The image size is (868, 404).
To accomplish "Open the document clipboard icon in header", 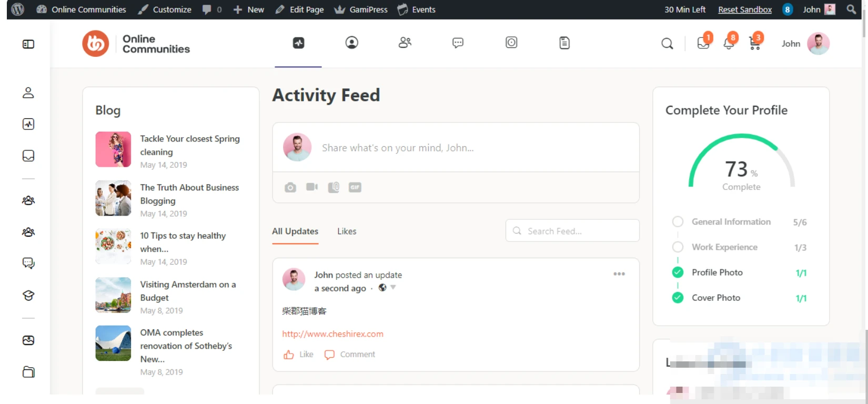I will click(564, 43).
